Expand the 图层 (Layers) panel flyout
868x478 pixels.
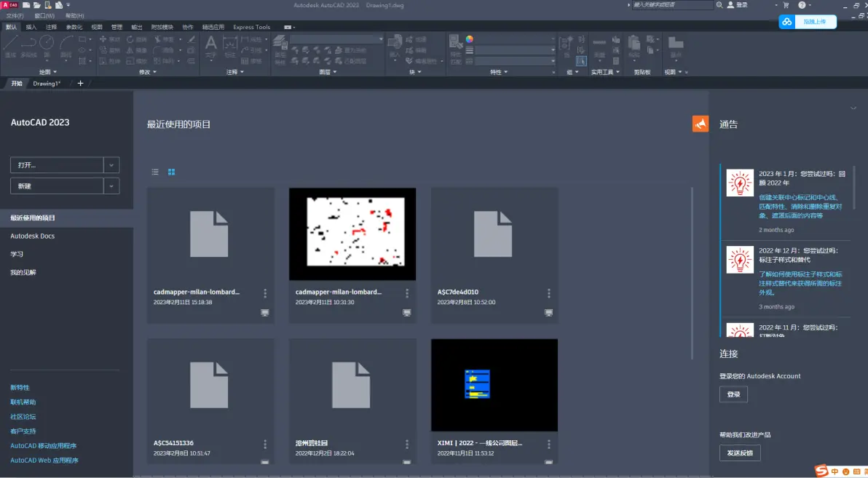(328, 72)
